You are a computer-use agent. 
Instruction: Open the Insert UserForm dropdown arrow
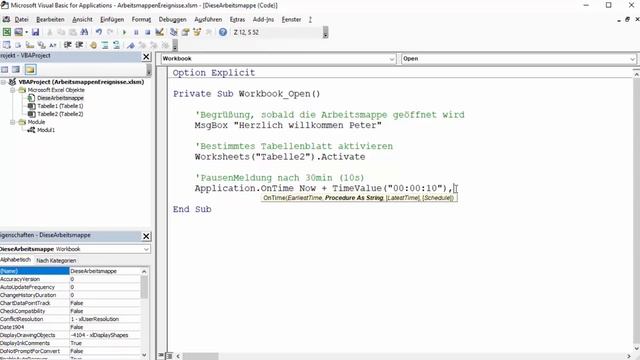pos(27,32)
